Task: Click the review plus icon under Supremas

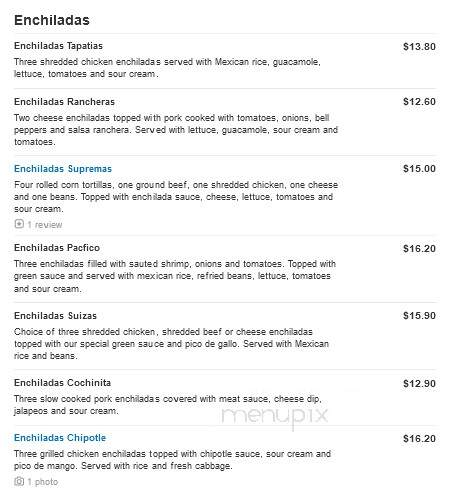Action: [19, 224]
